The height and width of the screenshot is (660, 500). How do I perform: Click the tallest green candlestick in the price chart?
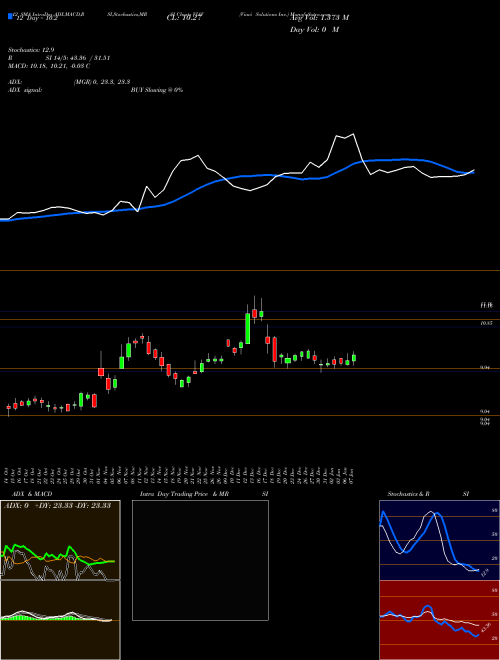tap(247, 328)
